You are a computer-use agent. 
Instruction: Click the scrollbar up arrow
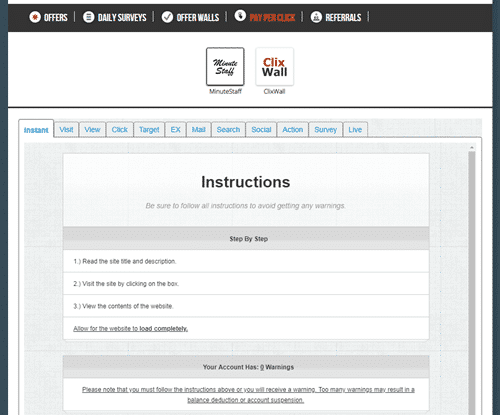[472, 147]
